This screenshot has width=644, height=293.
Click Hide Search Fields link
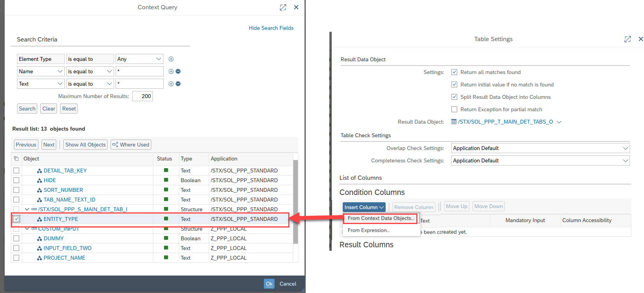coord(271,28)
